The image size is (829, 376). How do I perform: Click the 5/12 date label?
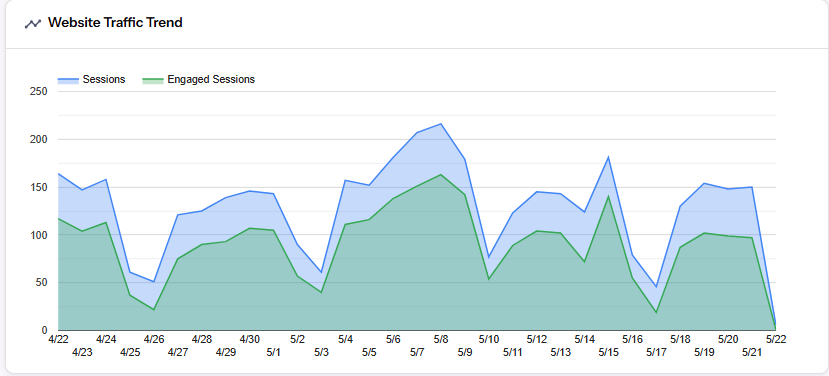click(x=537, y=340)
